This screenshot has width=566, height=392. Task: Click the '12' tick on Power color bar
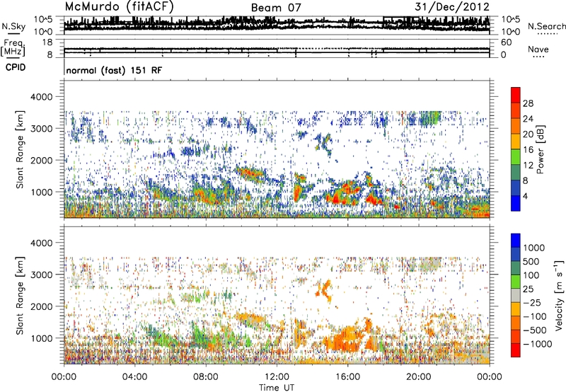point(528,165)
